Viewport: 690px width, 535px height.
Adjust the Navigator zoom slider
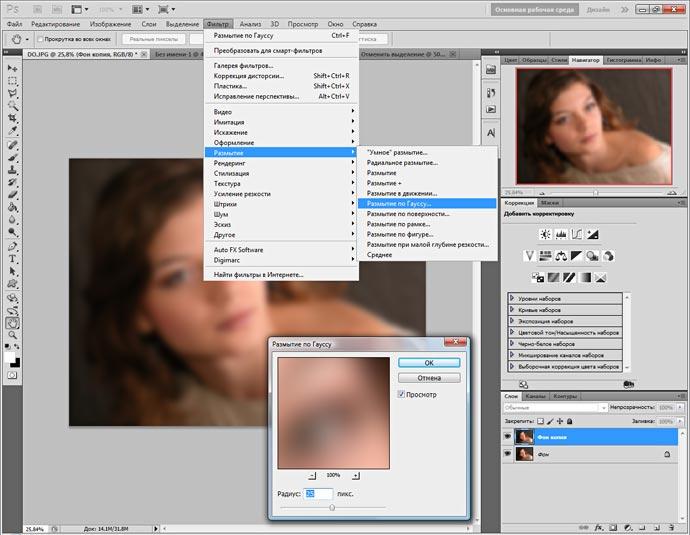click(x=595, y=193)
